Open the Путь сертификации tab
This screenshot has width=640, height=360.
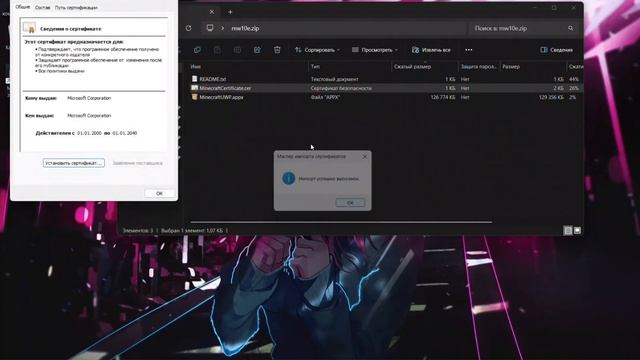(76, 7)
